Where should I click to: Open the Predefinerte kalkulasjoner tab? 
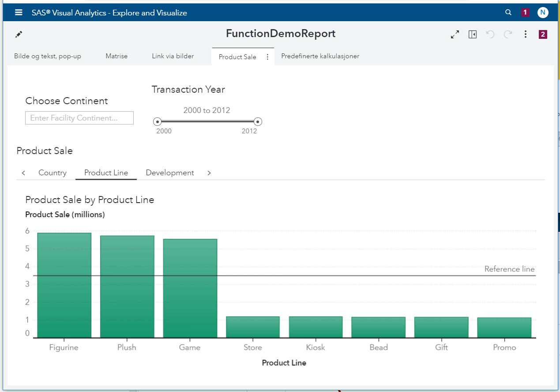[321, 56]
